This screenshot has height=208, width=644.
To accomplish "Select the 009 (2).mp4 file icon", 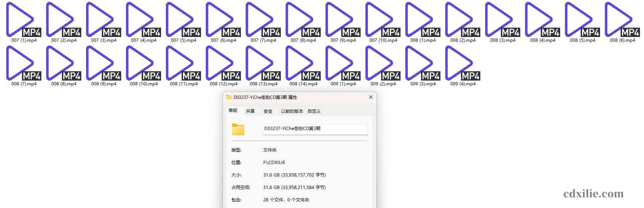I will coord(383,63).
